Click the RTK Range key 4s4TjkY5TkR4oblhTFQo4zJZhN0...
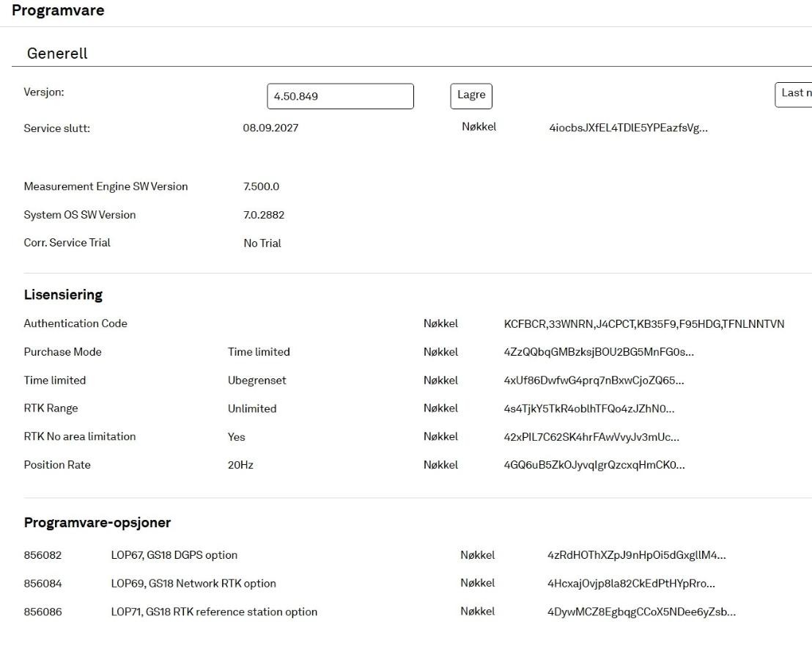This screenshot has width=812, height=660. [588, 408]
